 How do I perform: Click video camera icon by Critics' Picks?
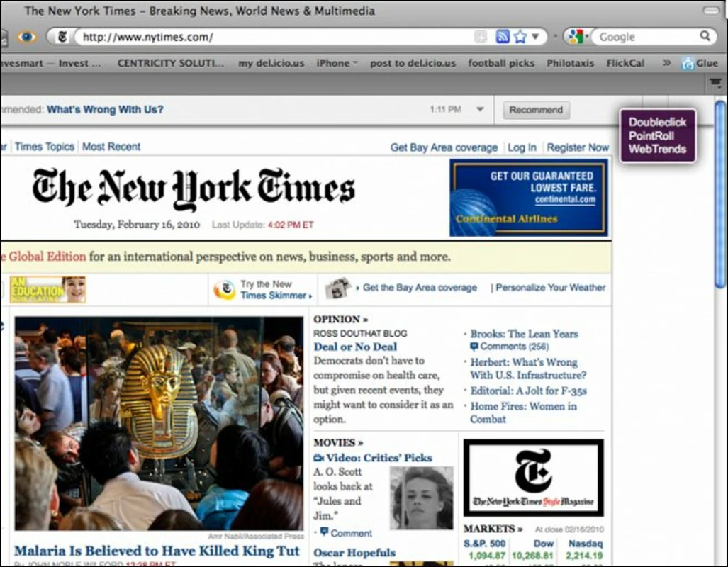[x=318, y=459]
